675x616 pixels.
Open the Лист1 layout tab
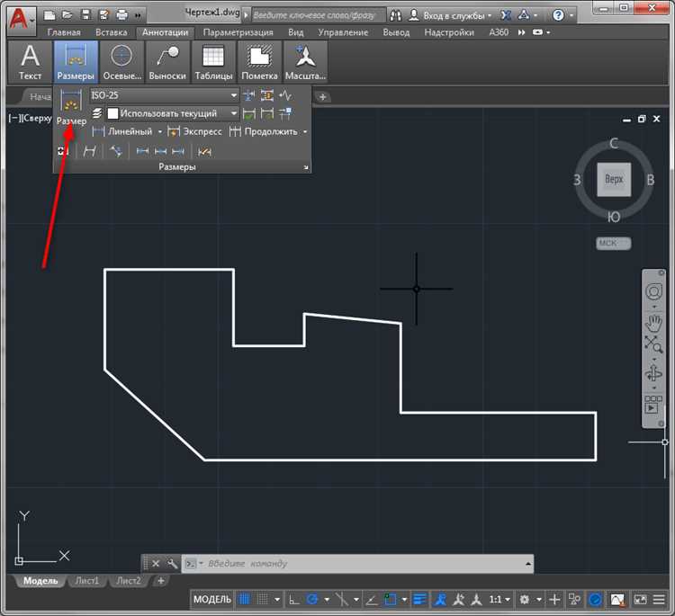[x=87, y=581]
